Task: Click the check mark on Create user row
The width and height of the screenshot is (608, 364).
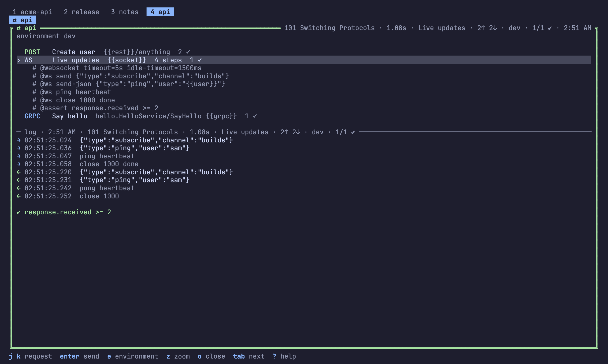Action: click(188, 52)
